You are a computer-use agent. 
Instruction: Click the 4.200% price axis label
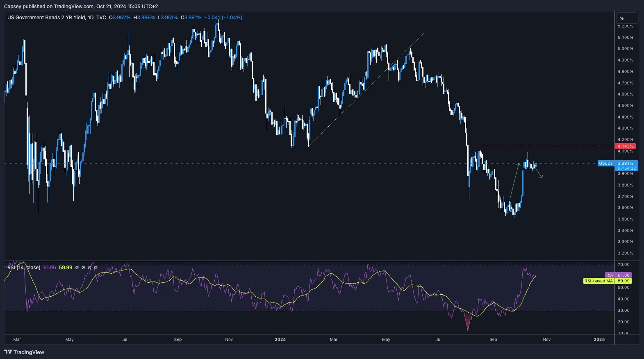[626, 140]
